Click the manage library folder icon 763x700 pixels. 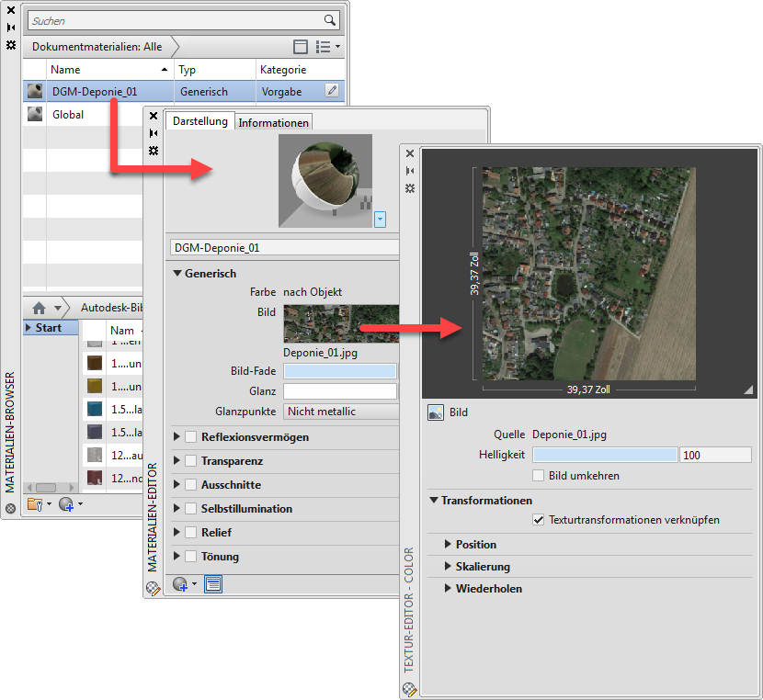(x=35, y=503)
